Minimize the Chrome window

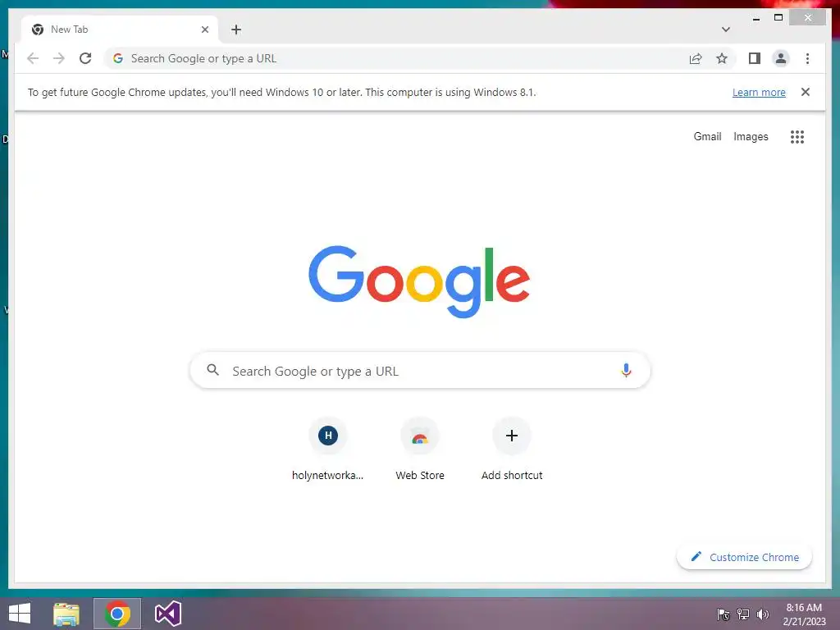[x=756, y=18]
